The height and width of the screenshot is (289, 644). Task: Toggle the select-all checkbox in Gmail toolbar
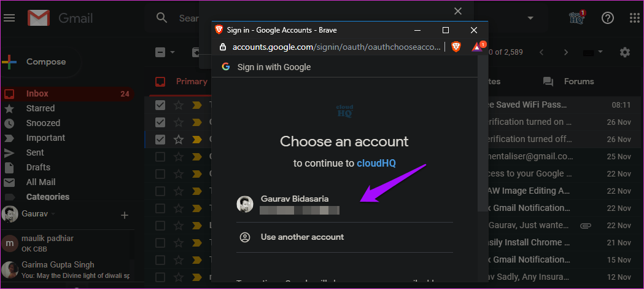(x=160, y=53)
